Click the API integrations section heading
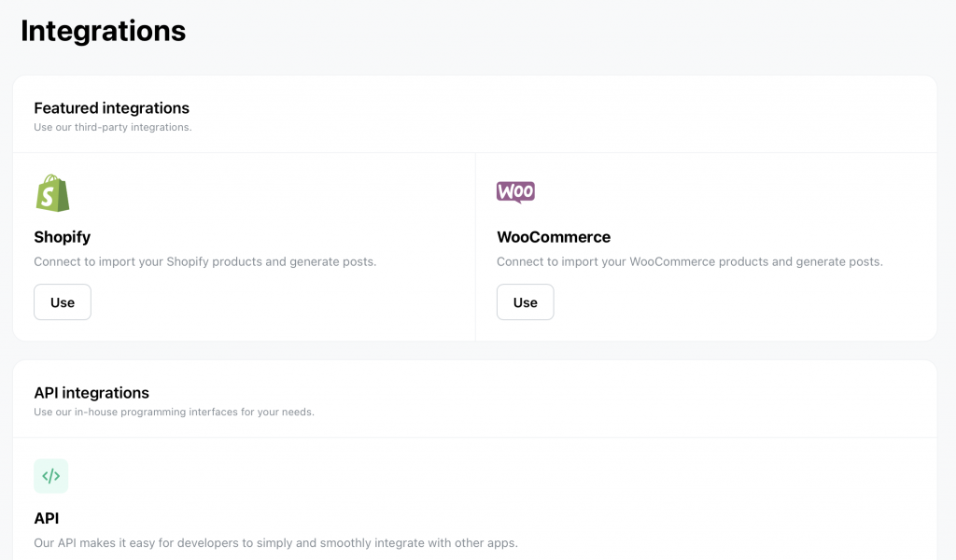The height and width of the screenshot is (560, 956). tap(91, 393)
